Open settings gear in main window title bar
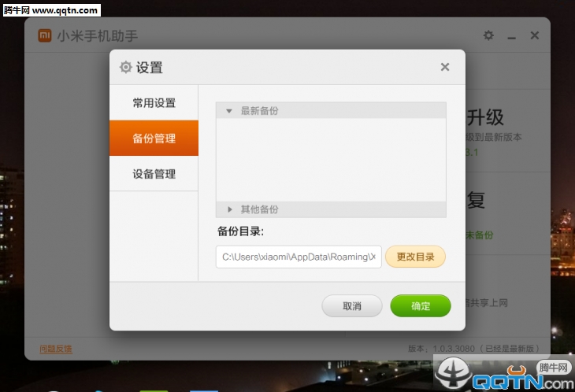 tap(488, 35)
